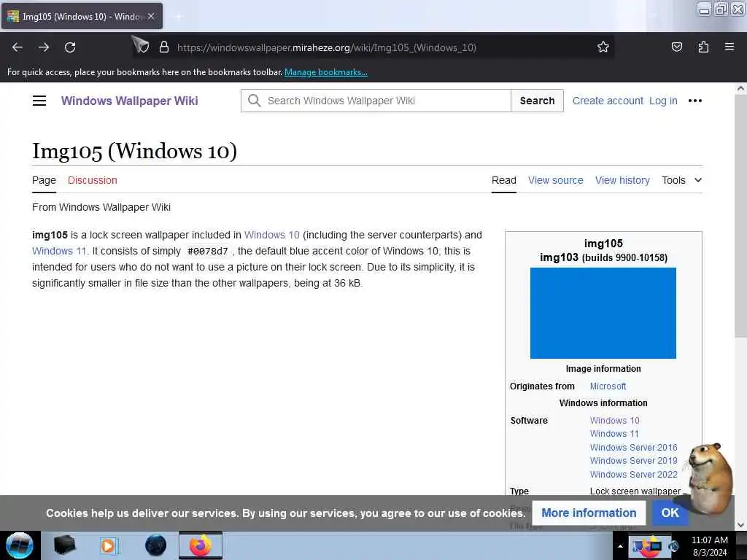Viewport: 747px width, 560px height.
Task: Click the scrollbar down arrow
Action: tap(740, 525)
